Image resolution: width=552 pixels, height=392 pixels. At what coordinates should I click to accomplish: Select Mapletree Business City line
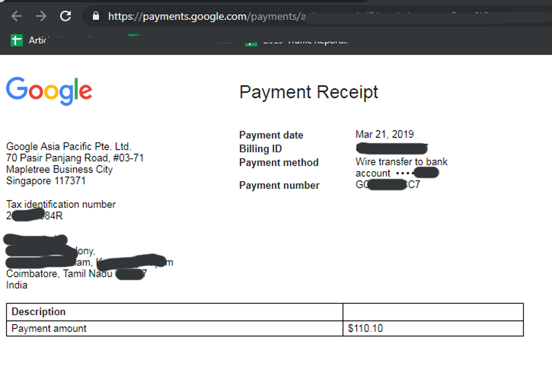coord(59,169)
